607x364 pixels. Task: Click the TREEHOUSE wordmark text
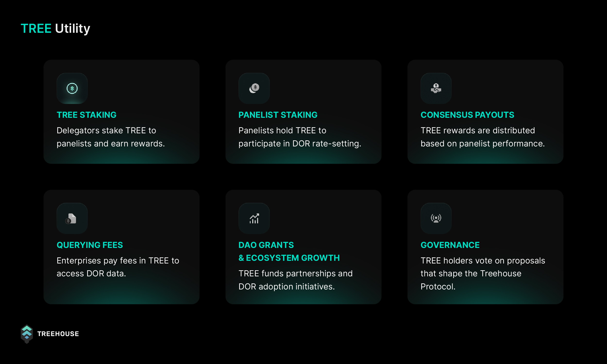[58, 334]
